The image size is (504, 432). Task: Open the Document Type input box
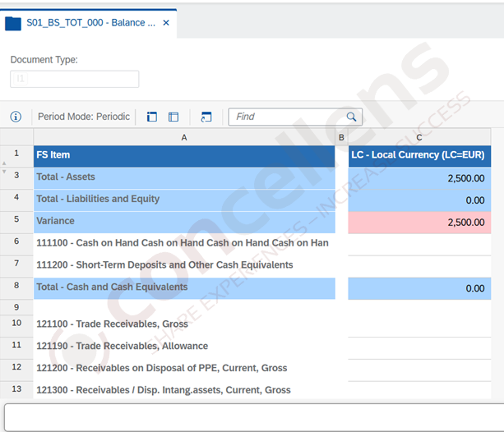coord(75,79)
